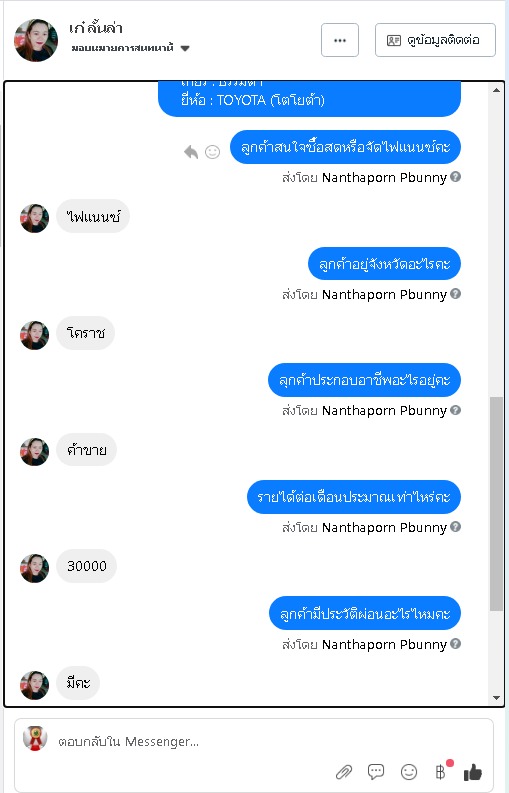509x793 pixels.
Task: Click help icon after first Nanthaporn Pbunny
Action: [x=455, y=177]
